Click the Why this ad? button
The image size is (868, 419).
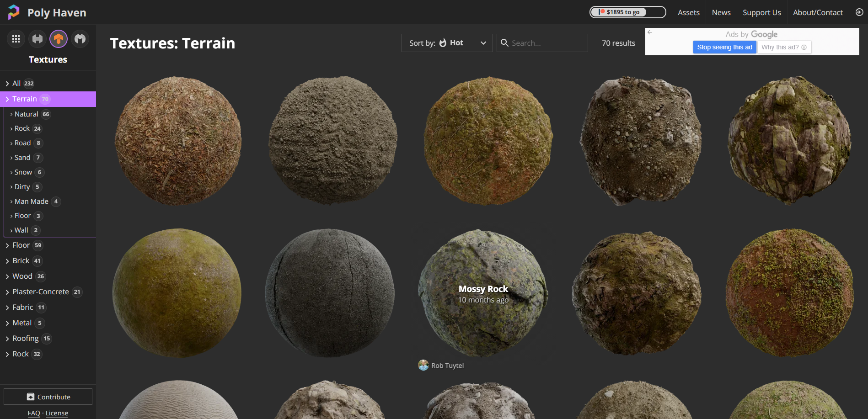click(x=784, y=47)
